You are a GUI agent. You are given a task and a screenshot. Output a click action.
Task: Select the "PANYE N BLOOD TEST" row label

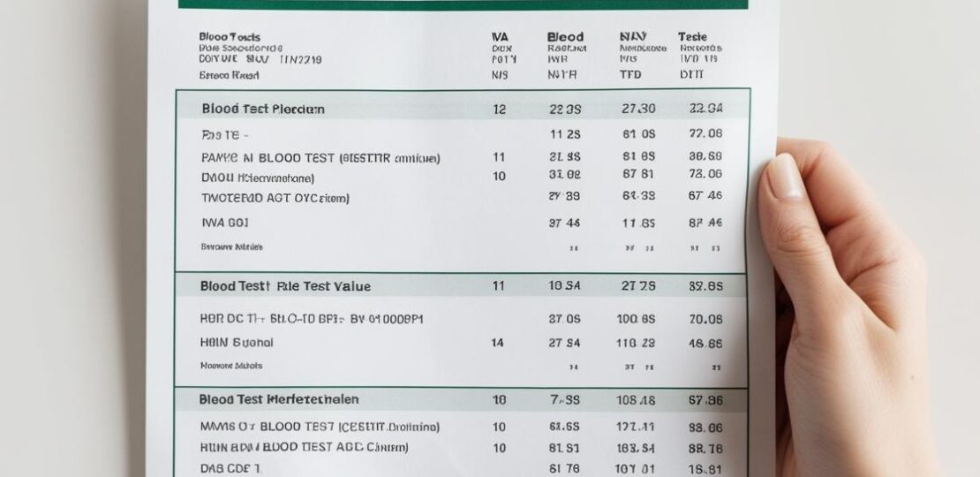pyautogui.click(x=320, y=158)
